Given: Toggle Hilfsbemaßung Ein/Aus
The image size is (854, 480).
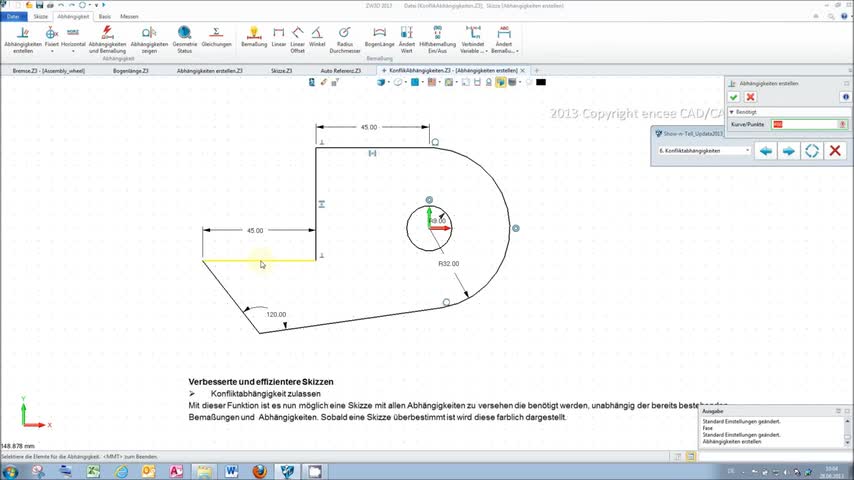Looking at the screenshot, I should [x=437, y=39].
